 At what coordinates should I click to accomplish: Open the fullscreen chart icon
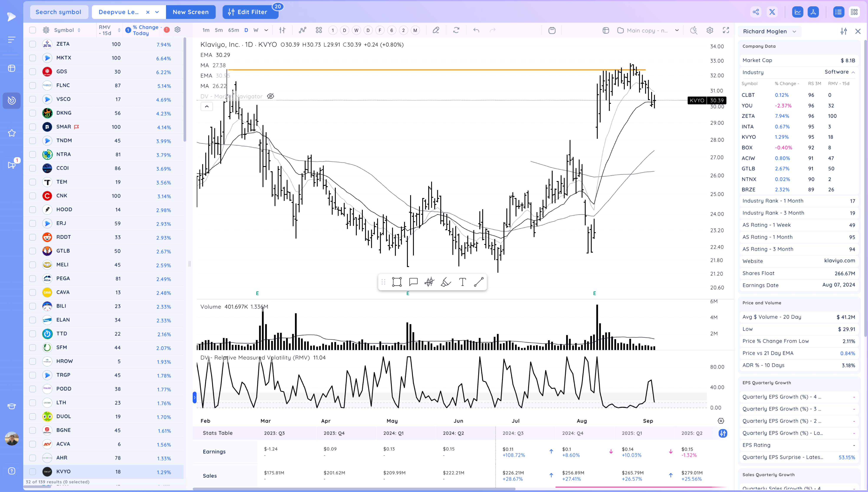coord(726,30)
